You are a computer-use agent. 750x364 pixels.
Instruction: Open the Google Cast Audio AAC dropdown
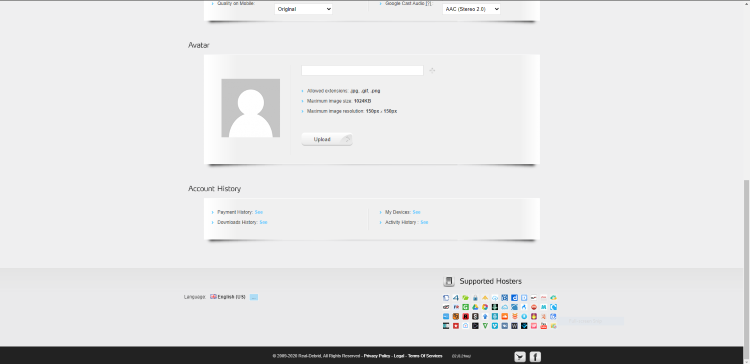pyautogui.click(x=471, y=9)
